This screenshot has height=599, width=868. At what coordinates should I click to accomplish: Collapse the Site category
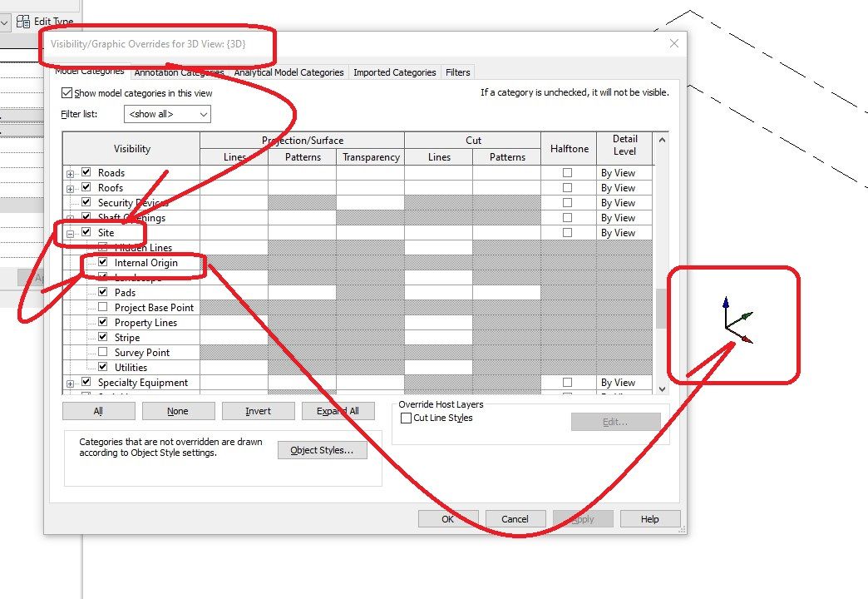coord(70,232)
